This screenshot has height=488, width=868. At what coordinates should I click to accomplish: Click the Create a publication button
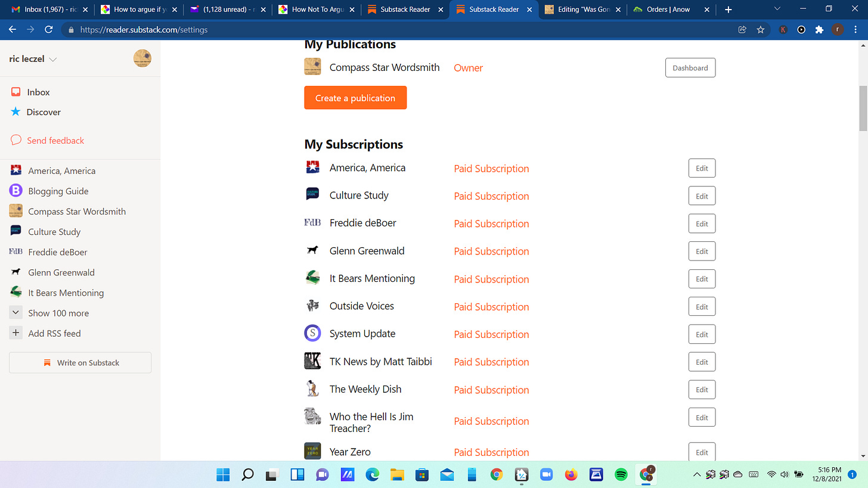[355, 98]
